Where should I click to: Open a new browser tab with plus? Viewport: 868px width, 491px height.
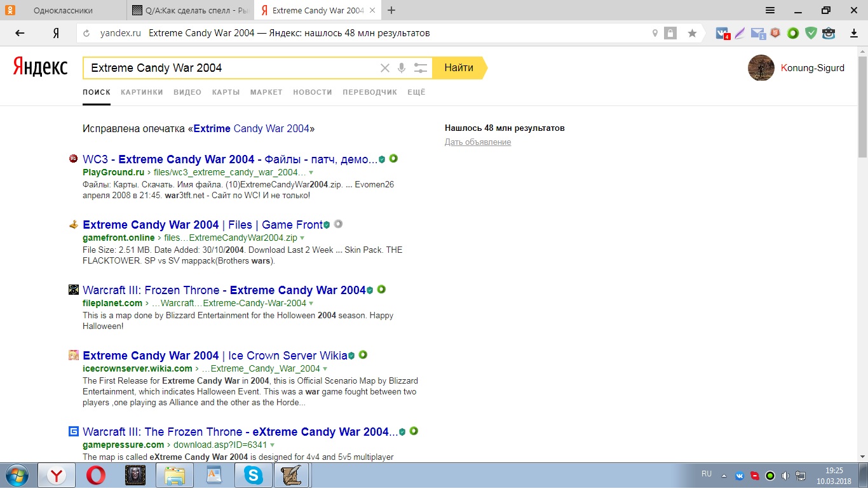(391, 10)
